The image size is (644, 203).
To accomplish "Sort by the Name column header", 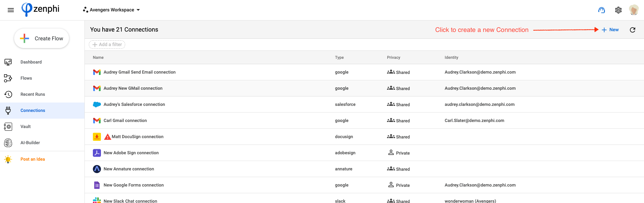I will (98, 57).
